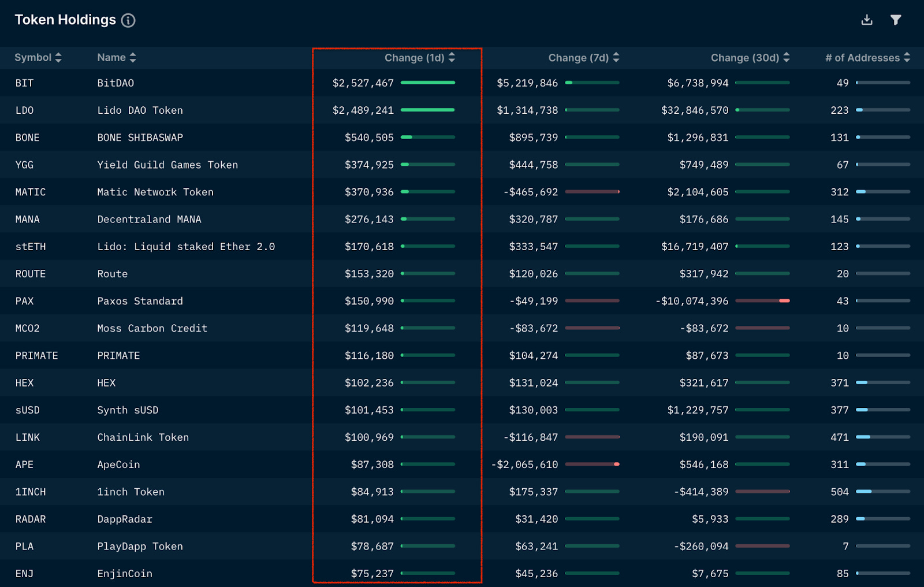Sort by Change (30d) arrows

pos(787,58)
